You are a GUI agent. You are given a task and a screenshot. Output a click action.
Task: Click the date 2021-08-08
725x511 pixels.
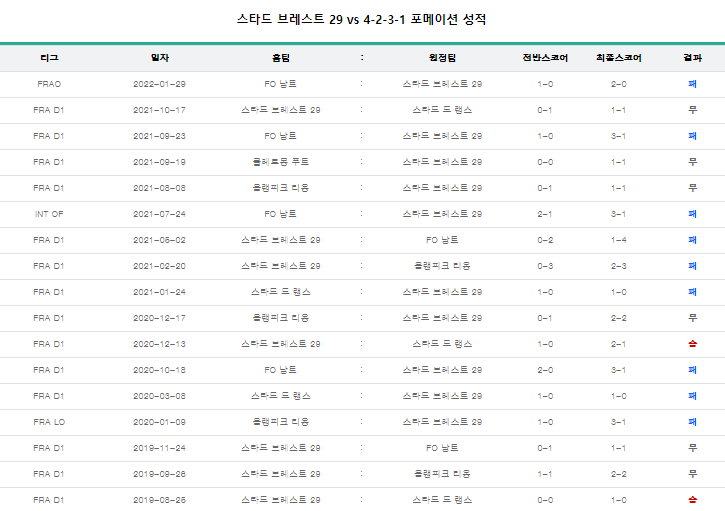160,188
